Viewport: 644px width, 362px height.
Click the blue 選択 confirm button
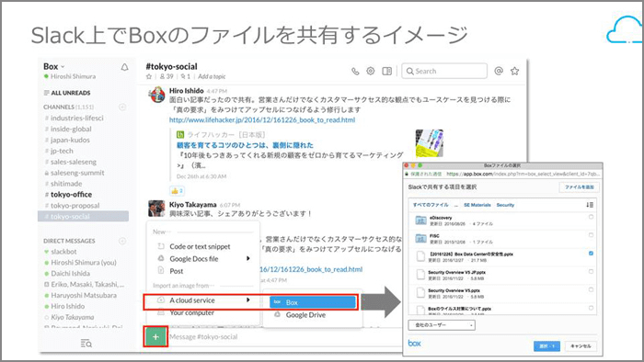coord(546,346)
